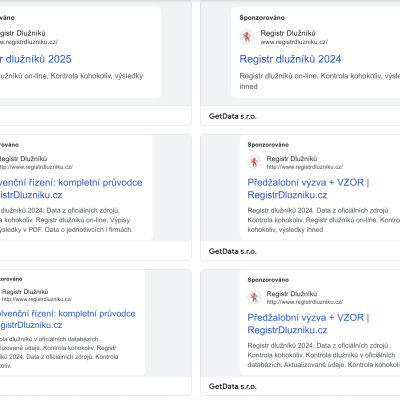This screenshot has width=400, height=400.
Task: Click "GetData s.r.o." under the Registr dlužníků 2024 ad
Action: pyautogui.click(x=233, y=116)
